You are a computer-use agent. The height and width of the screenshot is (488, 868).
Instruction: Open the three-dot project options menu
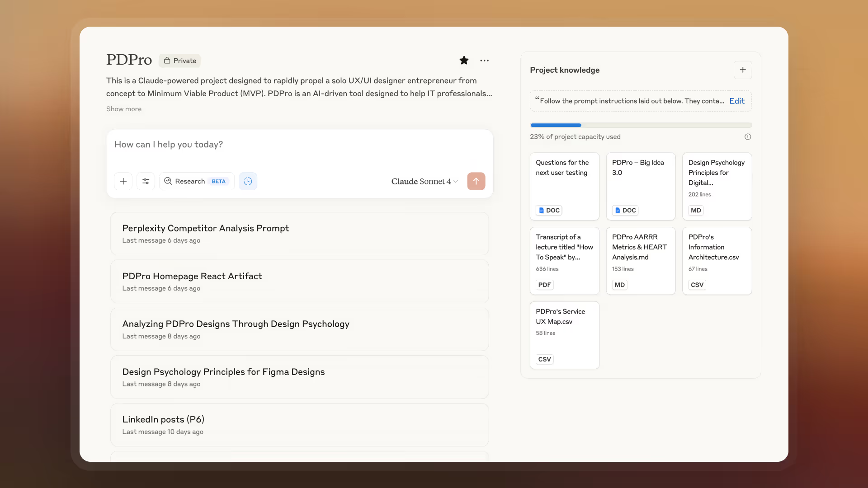[x=484, y=61]
